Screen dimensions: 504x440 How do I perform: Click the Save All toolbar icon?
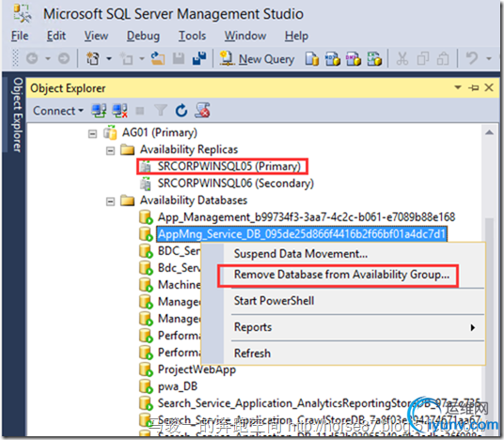[199, 58]
